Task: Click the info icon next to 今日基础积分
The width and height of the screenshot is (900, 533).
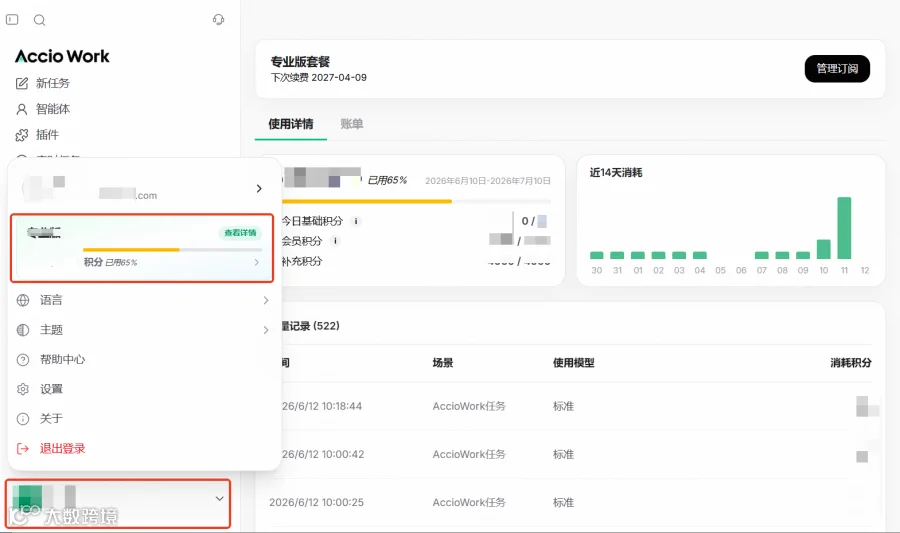Action: pyautogui.click(x=356, y=221)
